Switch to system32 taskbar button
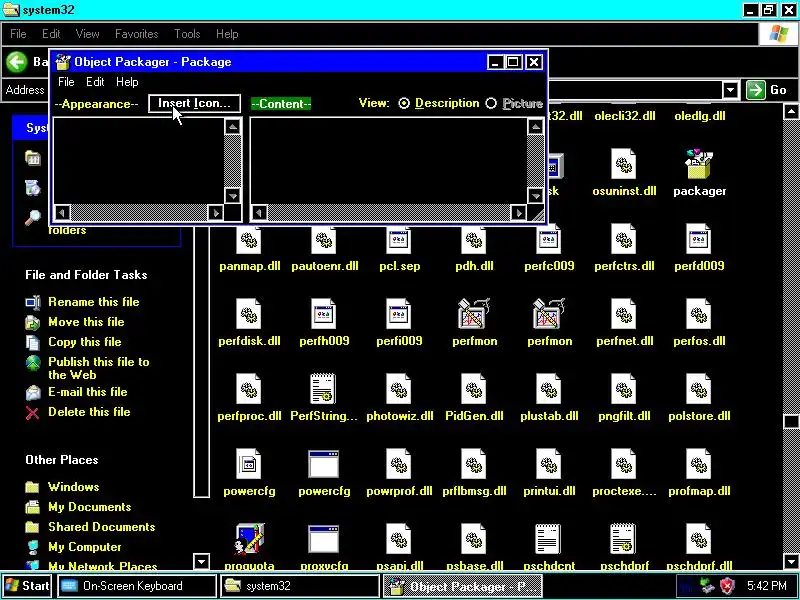This screenshot has width=800, height=600. [x=299, y=586]
